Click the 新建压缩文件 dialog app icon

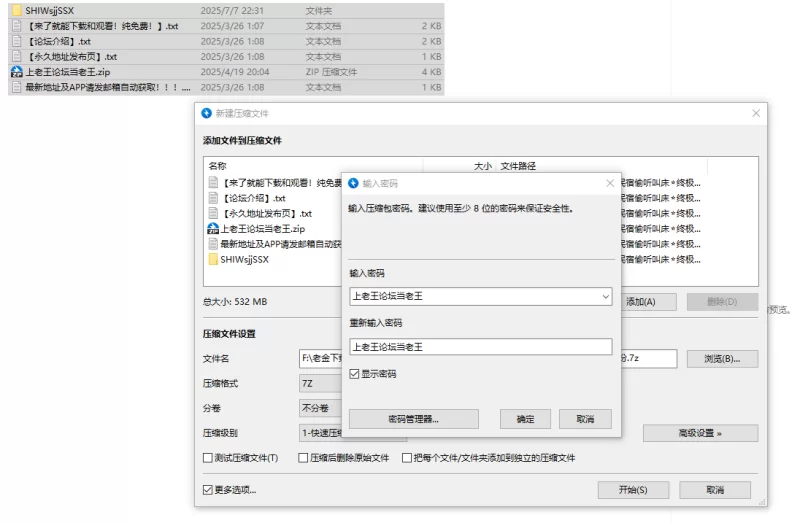point(206,113)
